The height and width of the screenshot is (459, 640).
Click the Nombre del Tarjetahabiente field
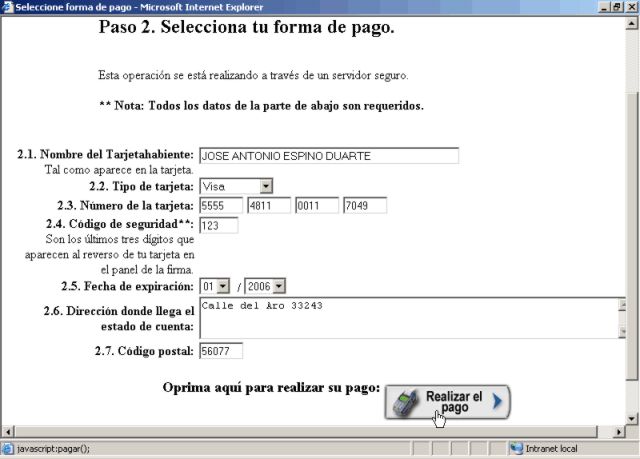pos(328,156)
